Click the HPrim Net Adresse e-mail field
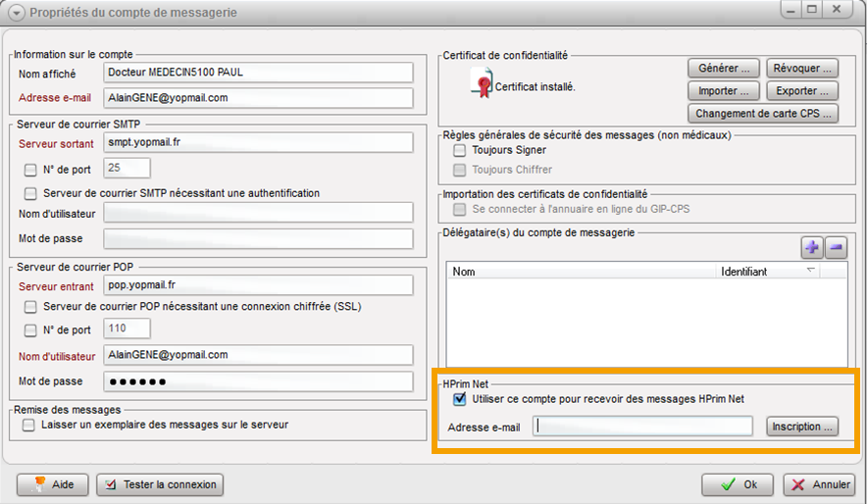868x504 pixels. [643, 427]
